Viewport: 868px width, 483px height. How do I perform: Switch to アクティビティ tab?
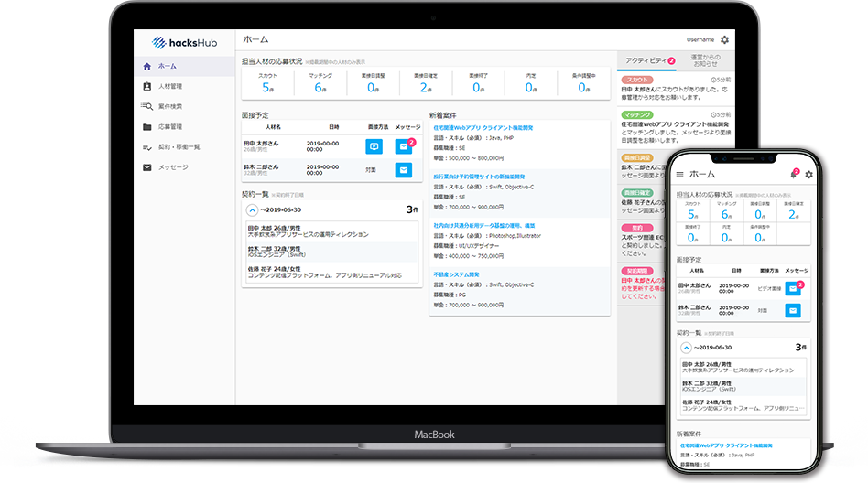click(646, 60)
